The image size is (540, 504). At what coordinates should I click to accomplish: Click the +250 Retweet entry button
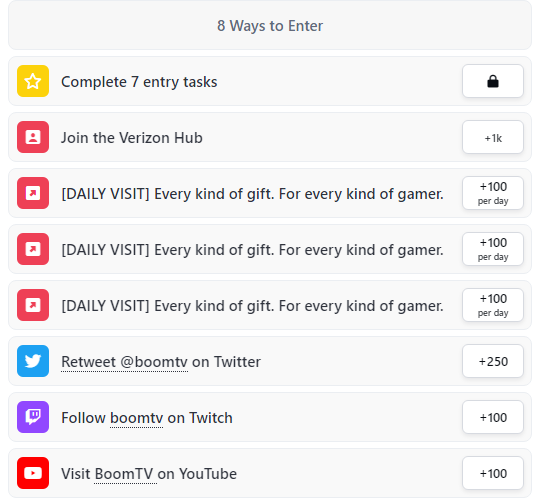pyautogui.click(x=493, y=361)
